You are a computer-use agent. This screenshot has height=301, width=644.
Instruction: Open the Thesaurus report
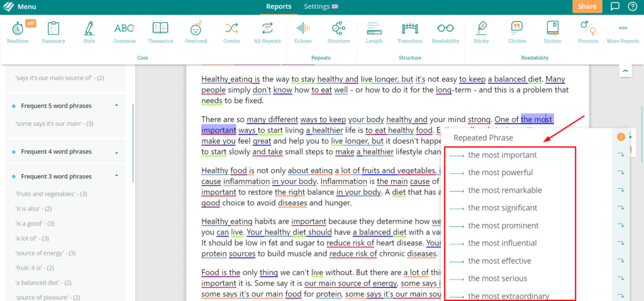pos(160,31)
